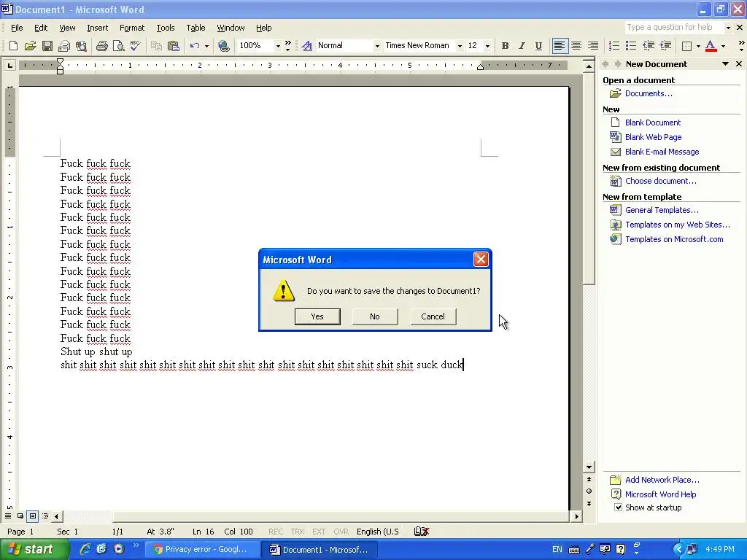Click the Insert Hyperlink globe icon
The image size is (747, 560).
pyautogui.click(x=223, y=46)
